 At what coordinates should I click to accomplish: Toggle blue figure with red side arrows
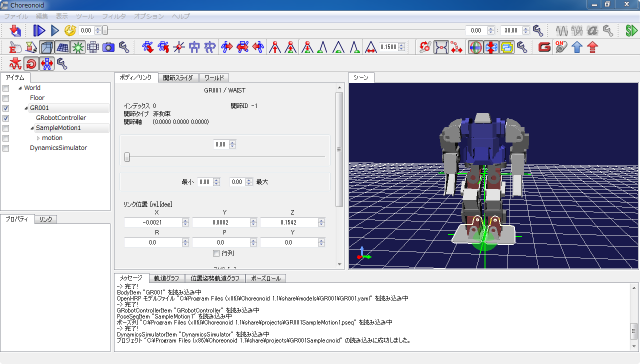coord(47,64)
